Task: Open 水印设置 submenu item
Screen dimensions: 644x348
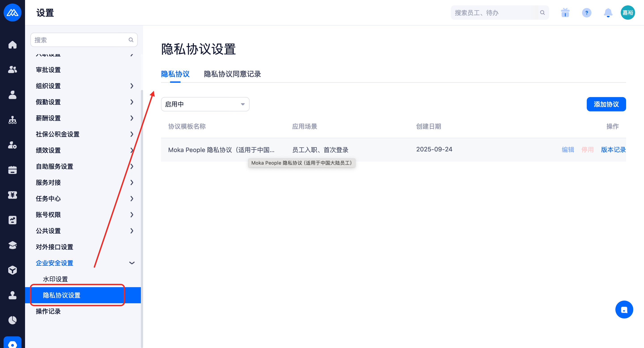Action: coord(55,279)
